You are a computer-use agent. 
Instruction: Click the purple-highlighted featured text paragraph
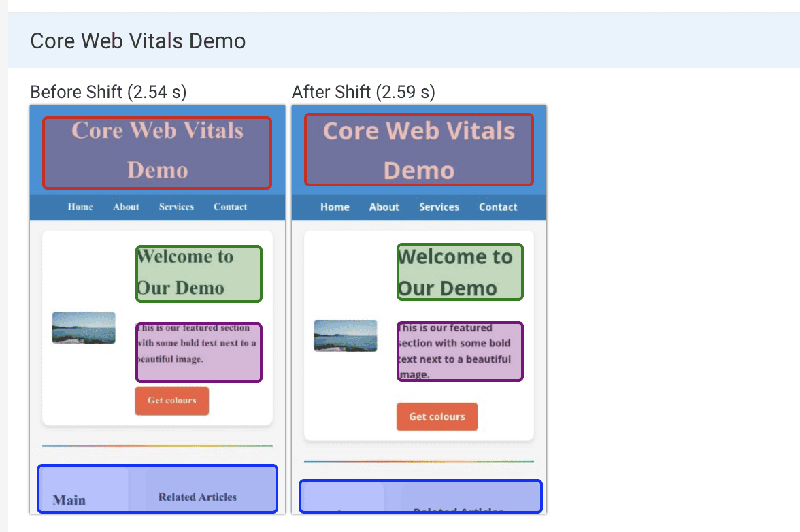199,352
